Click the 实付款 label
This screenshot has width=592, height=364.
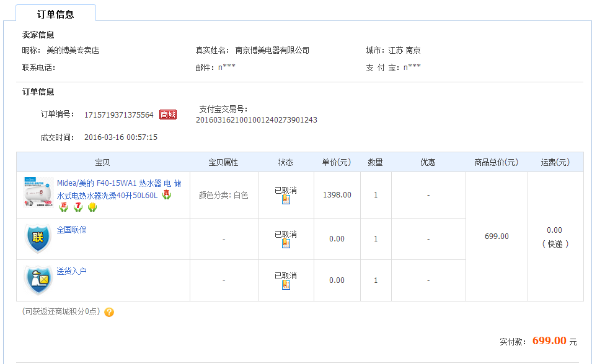pos(513,342)
